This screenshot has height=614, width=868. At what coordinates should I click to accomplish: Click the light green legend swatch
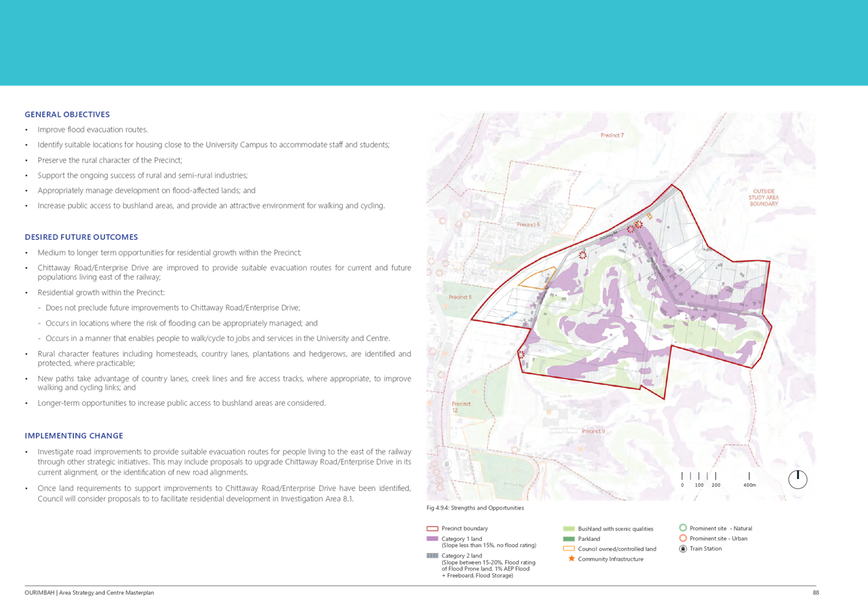569,529
